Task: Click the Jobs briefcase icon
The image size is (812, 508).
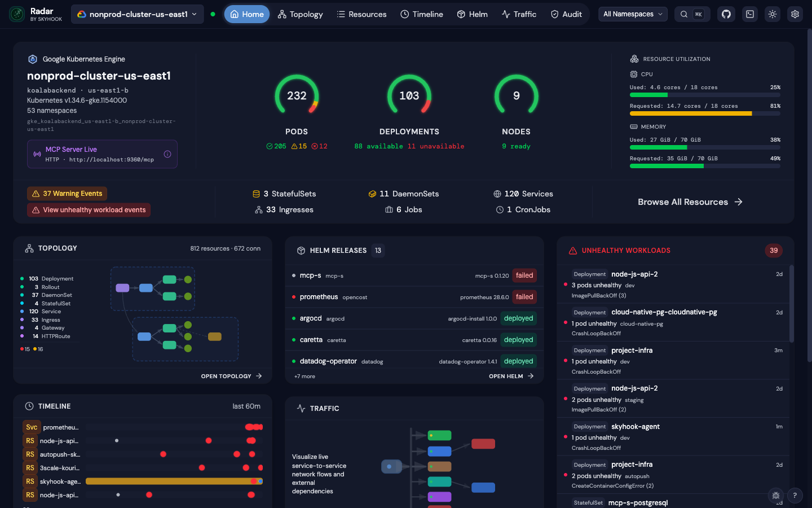Action: (x=389, y=210)
